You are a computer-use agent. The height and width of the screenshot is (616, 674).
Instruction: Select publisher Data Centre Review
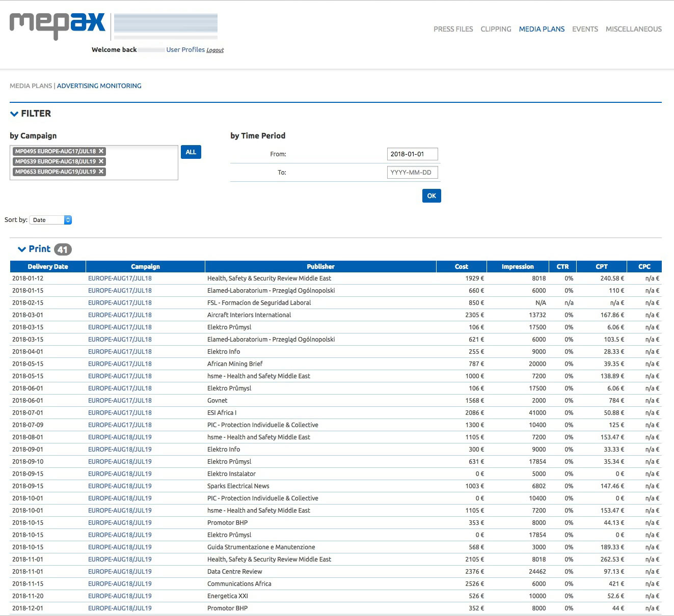[234, 572]
